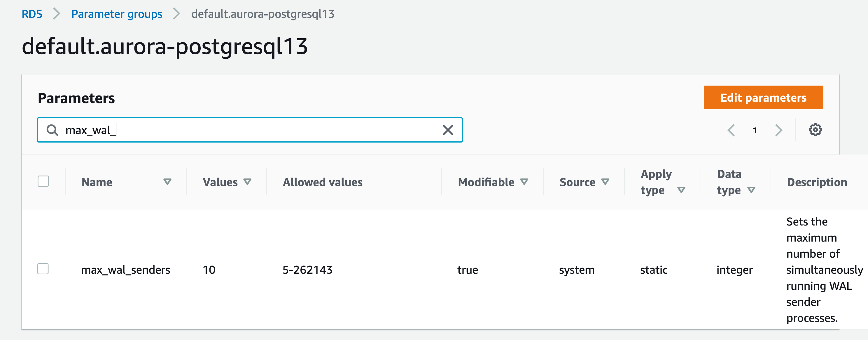Open the Modifiable sort dropdown
The image size is (868, 340).
click(524, 182)
